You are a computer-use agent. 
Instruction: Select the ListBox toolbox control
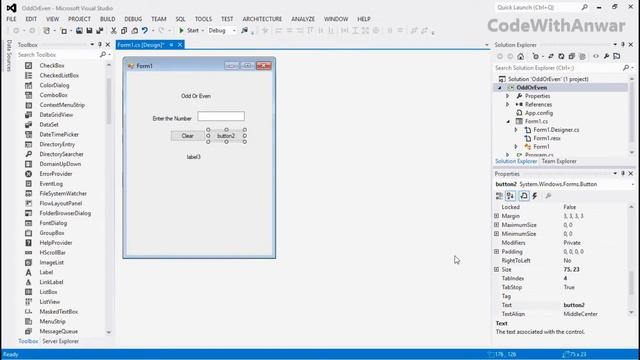tap(48, 292)
